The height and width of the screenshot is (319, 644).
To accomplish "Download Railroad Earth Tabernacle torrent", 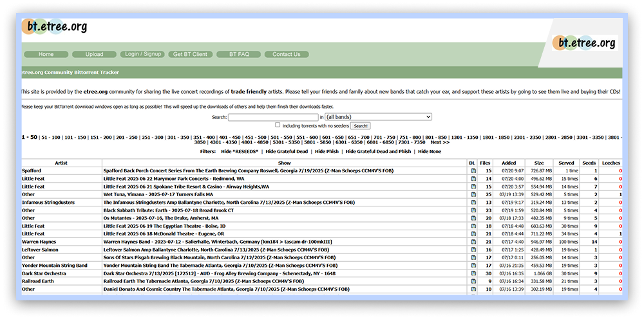I will (x=473, y=281).
